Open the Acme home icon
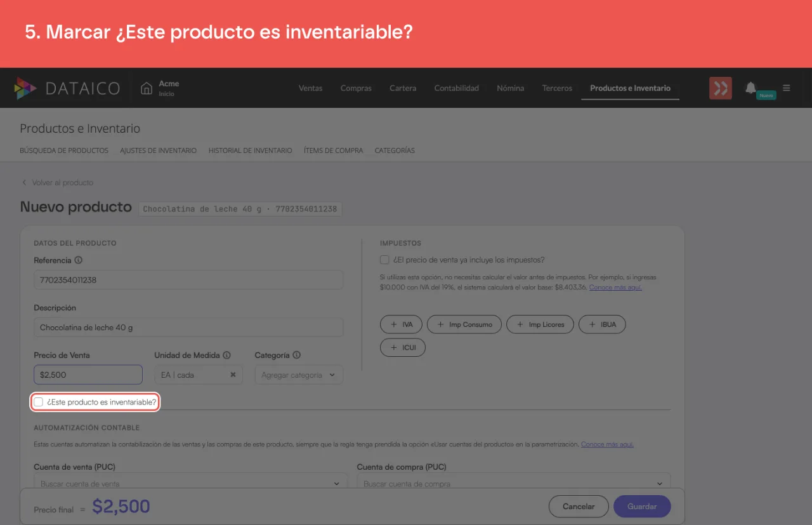 [x=147, y=88]
